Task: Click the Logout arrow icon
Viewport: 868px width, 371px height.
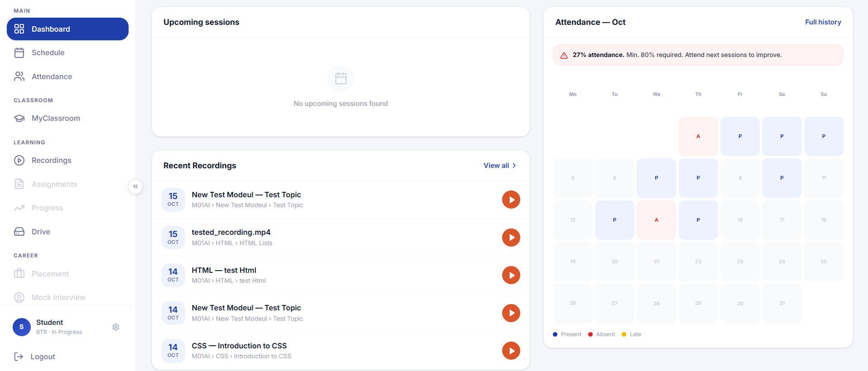Action: coord(19,357)
